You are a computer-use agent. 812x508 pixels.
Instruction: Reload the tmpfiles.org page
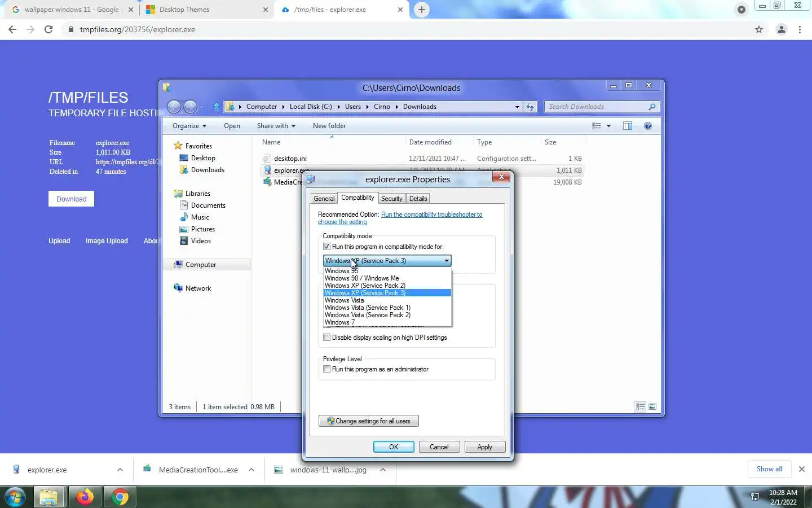48,29
